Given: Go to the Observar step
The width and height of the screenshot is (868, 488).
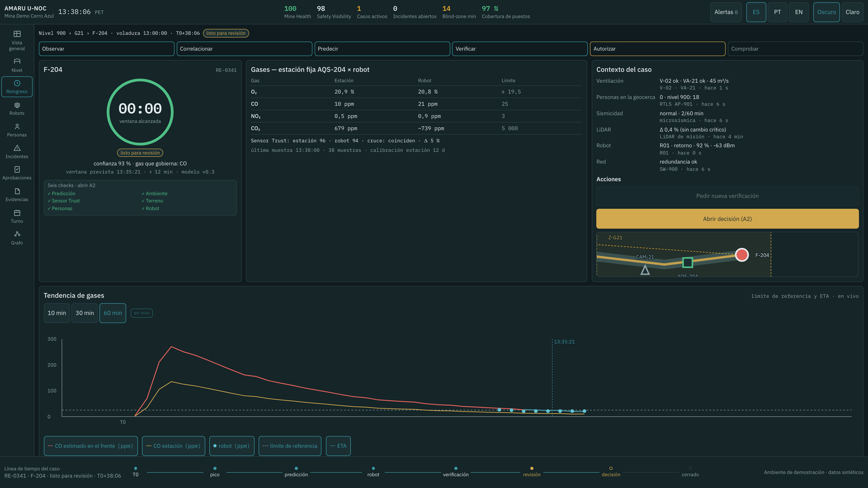Looking at the screenshot, I should tap(106, 49).
